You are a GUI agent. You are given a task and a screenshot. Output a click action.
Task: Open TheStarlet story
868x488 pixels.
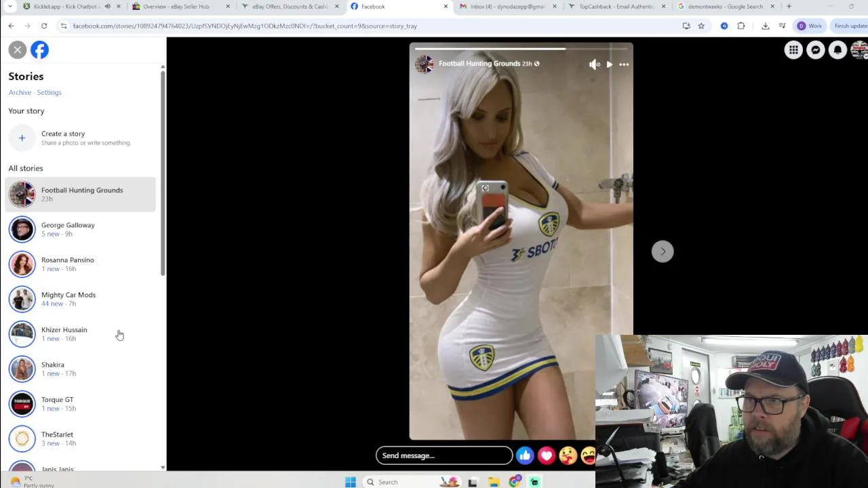pyautogui.click(x=80, y=439)
